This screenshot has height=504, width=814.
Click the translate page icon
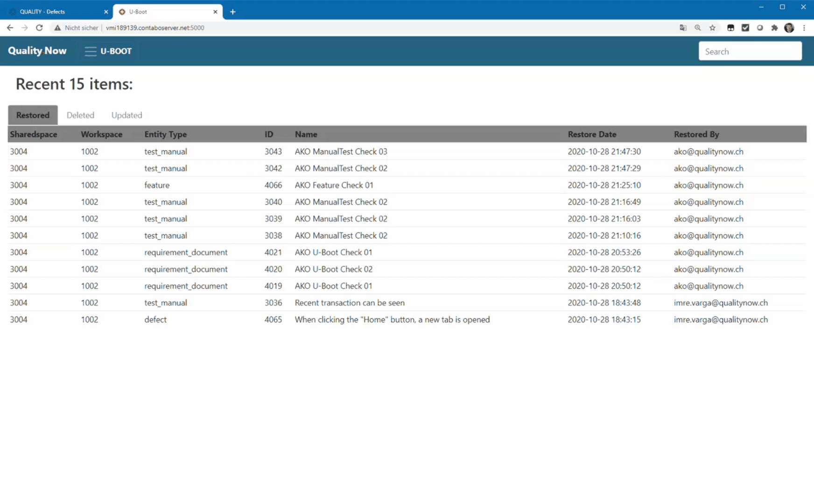click(x=683, y=28)
